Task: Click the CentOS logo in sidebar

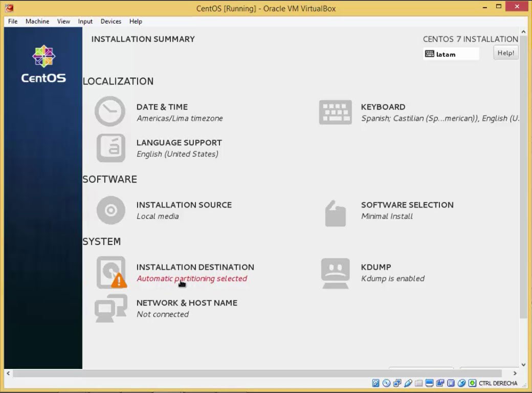Action: click(x=43, y=64)
